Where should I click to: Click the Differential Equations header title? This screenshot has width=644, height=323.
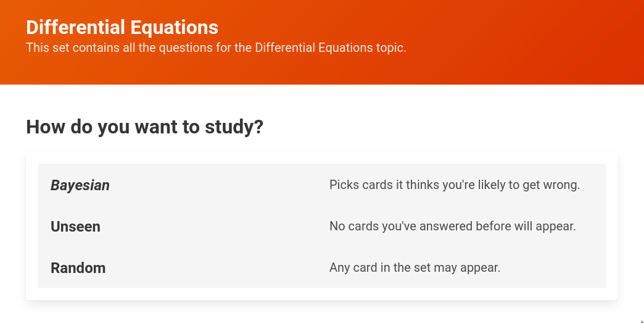point(122,27)
